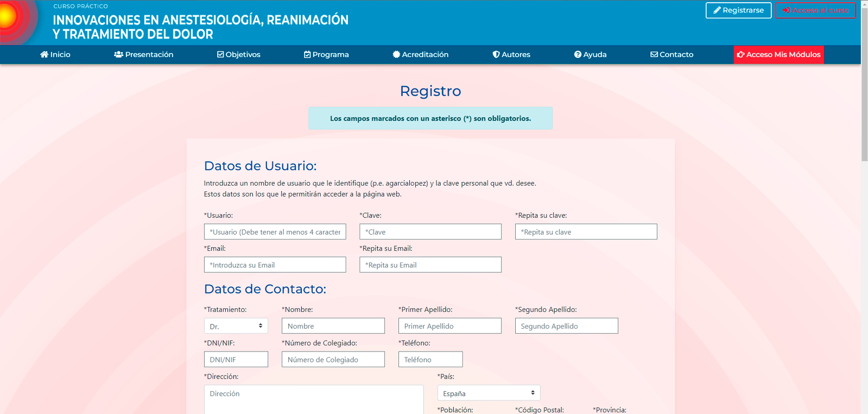Focus the Dirección text area
868x414 pixels.
coord(314,399)
